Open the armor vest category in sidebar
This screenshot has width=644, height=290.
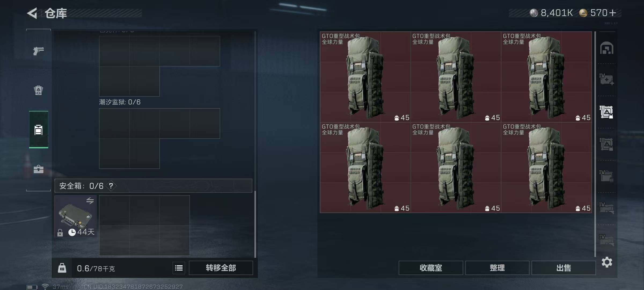coord(38,90)
